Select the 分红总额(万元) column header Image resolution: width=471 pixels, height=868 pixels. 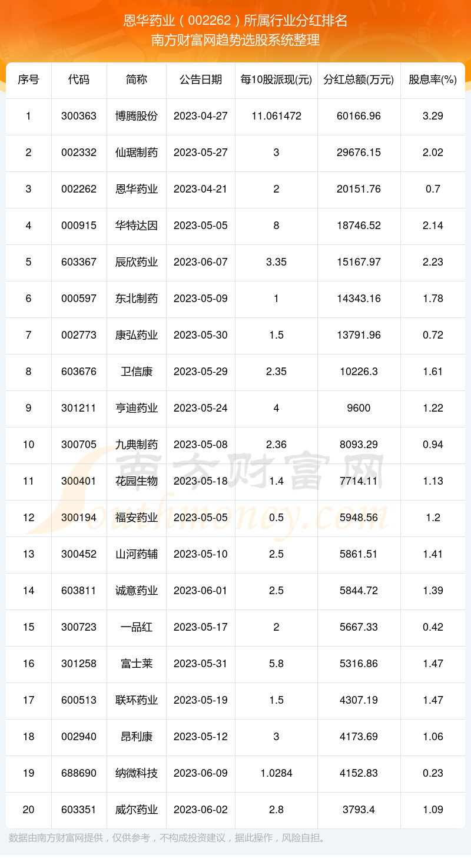pos(359,79)
